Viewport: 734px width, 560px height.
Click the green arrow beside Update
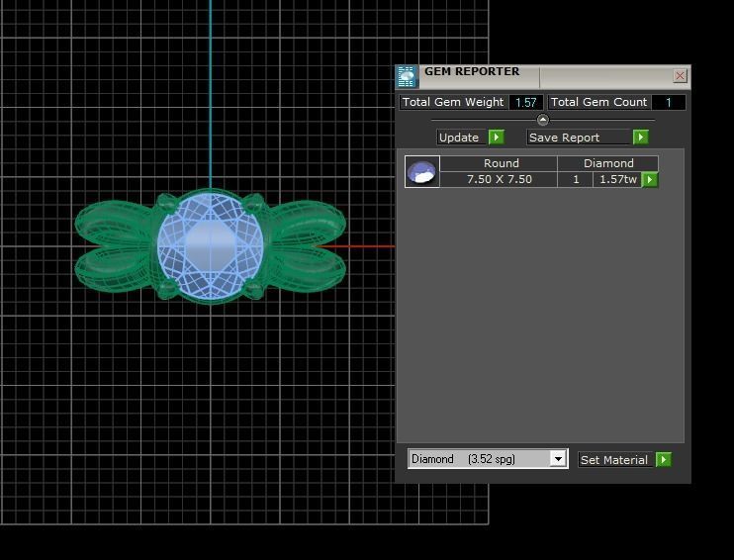tap(497, 138)
